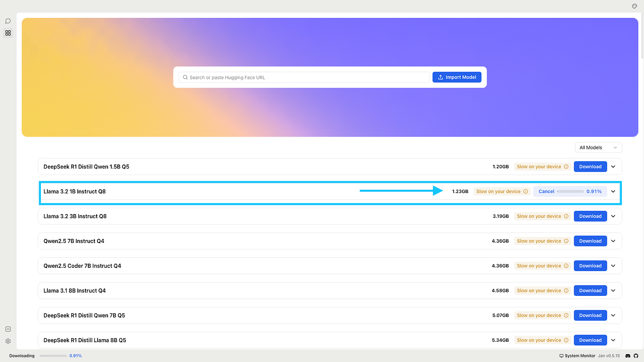Image resolution: width=644 pixels, height=362 pixels.
Task: Click the 3.19GB size value
Action: (x=500, y=216)
